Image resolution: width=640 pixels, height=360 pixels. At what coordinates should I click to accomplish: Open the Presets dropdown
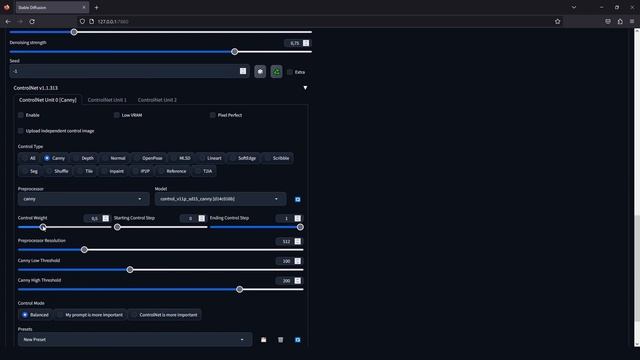click(135, 340)
